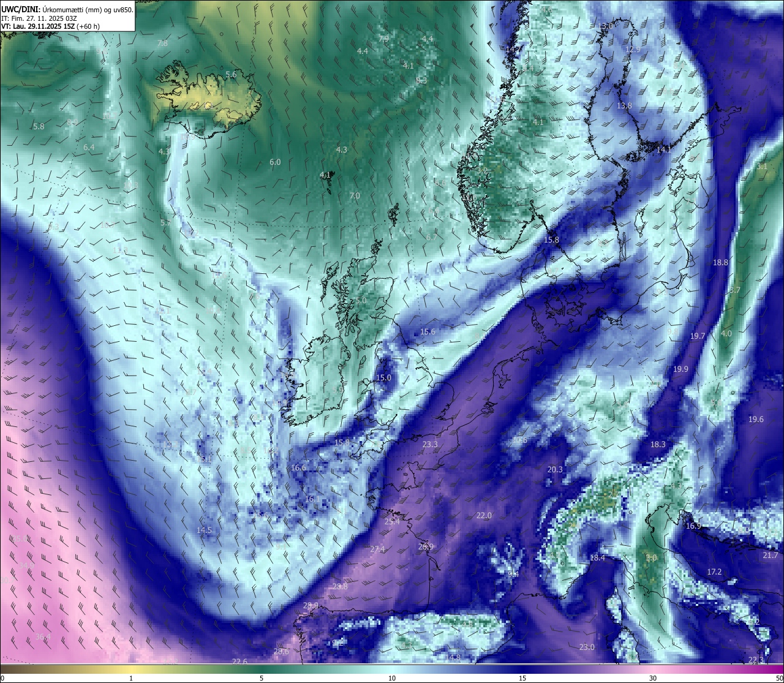Screen dimensions: 784x683
Task: Click the 4.0 value in the green band
Action: pyautogui.click(x=726, y=334)
